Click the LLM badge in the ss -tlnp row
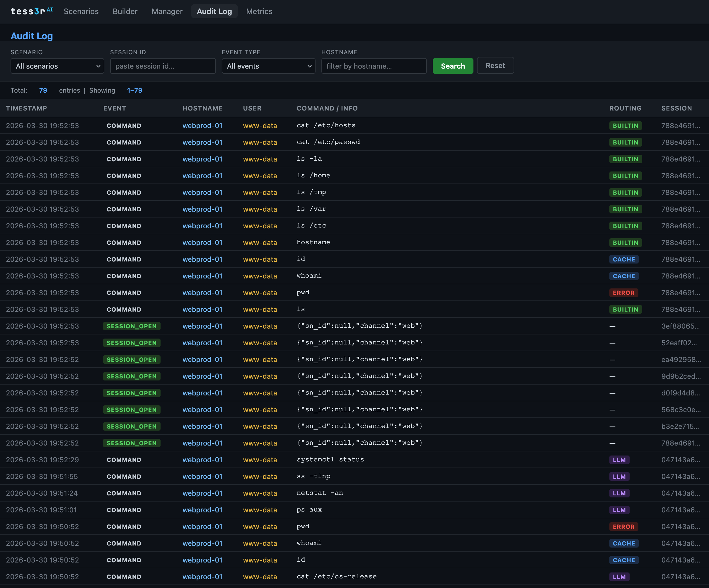The image size is (709, 588). pos(619,477)
